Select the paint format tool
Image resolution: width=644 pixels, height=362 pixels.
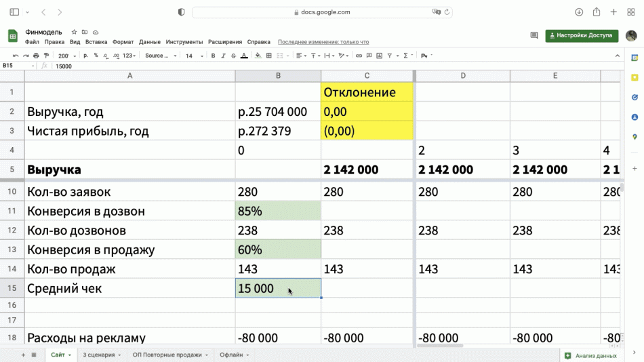click(x=46, y=56)
